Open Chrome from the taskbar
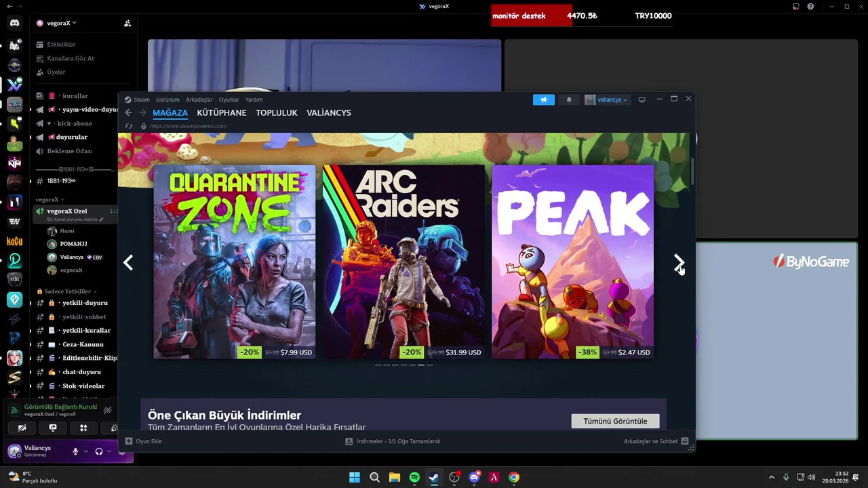This screenshot has height=488, width=868. coord(514,477)
